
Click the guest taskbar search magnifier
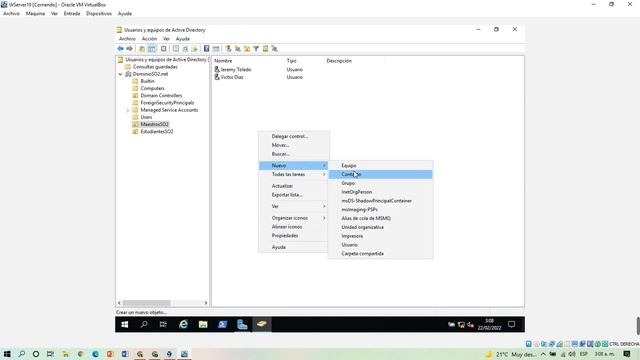pyautogui.click(x=144, y=324)
